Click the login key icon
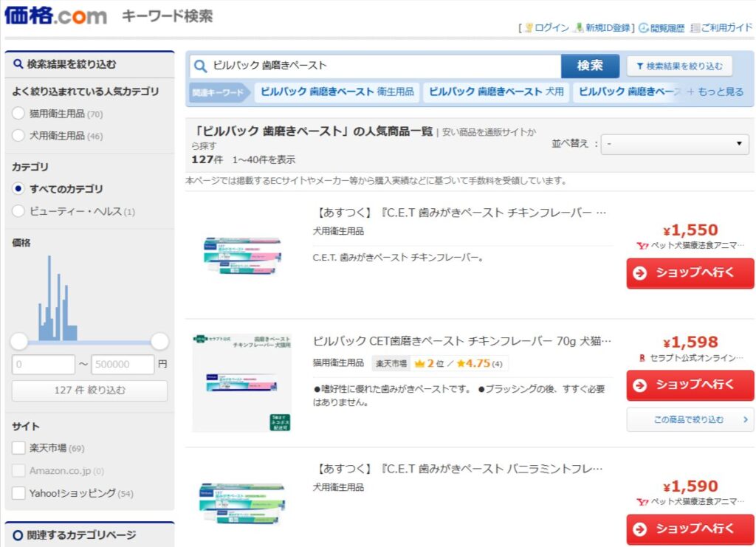756x547 pixels. click(x=529, y=28)
